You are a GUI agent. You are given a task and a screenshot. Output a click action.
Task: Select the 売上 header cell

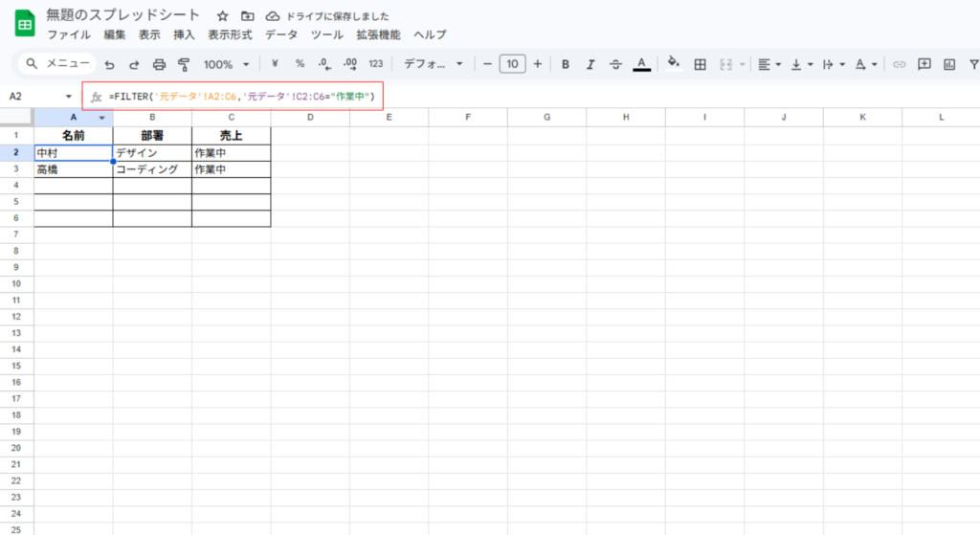(231, 135)
